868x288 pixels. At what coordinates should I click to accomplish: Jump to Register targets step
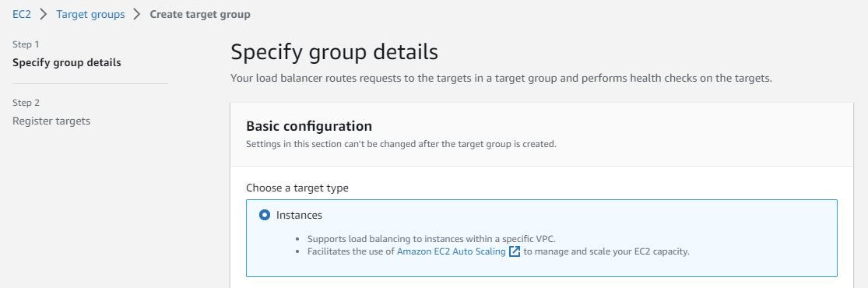(x=51, y=121)
